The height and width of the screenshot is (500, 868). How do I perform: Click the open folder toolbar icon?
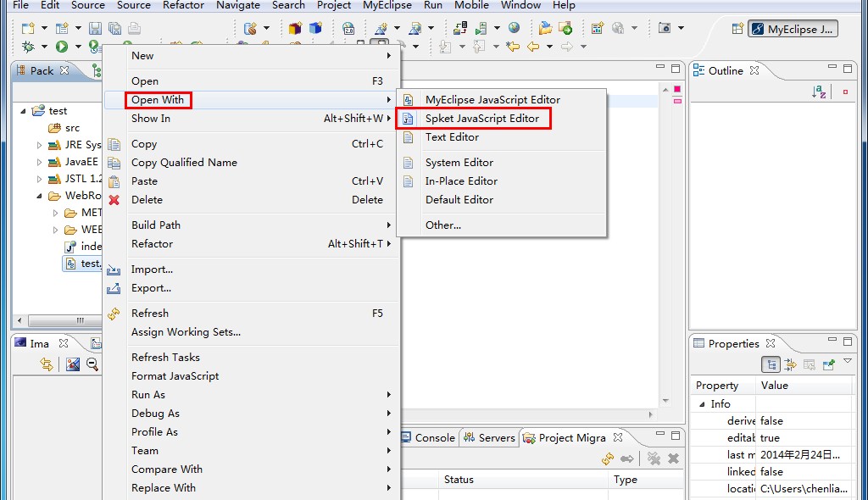point(545,28)
